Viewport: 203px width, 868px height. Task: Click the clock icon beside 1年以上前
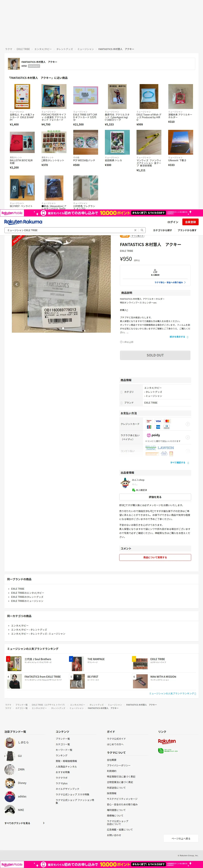(x=121, y=342)
